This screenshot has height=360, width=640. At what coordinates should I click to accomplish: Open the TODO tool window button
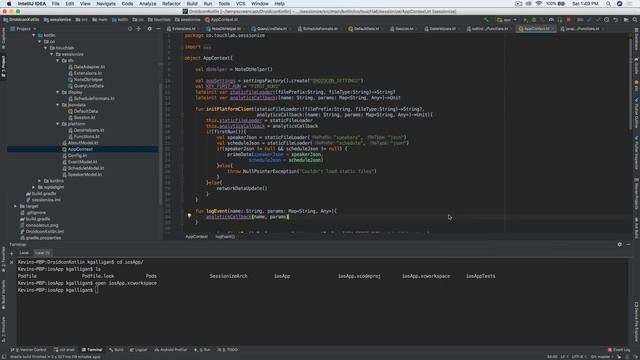(x=228, y=350)
